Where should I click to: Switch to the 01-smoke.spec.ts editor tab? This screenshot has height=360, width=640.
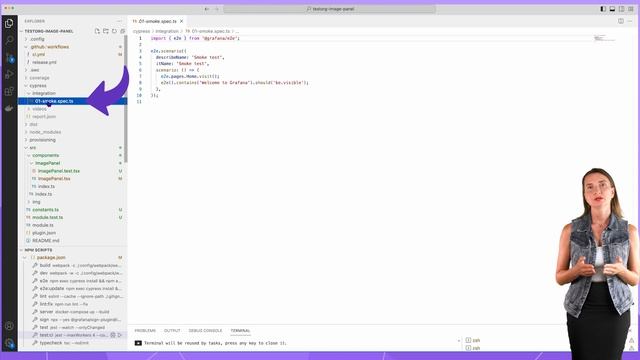pos(158,21)
